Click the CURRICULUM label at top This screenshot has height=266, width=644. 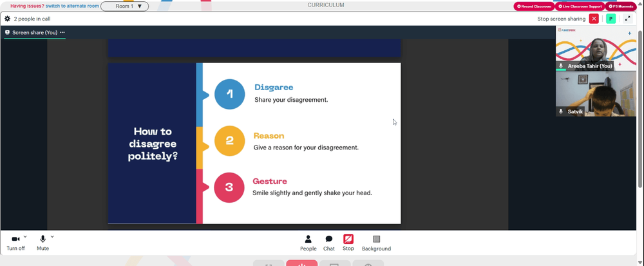coord(326,5)
